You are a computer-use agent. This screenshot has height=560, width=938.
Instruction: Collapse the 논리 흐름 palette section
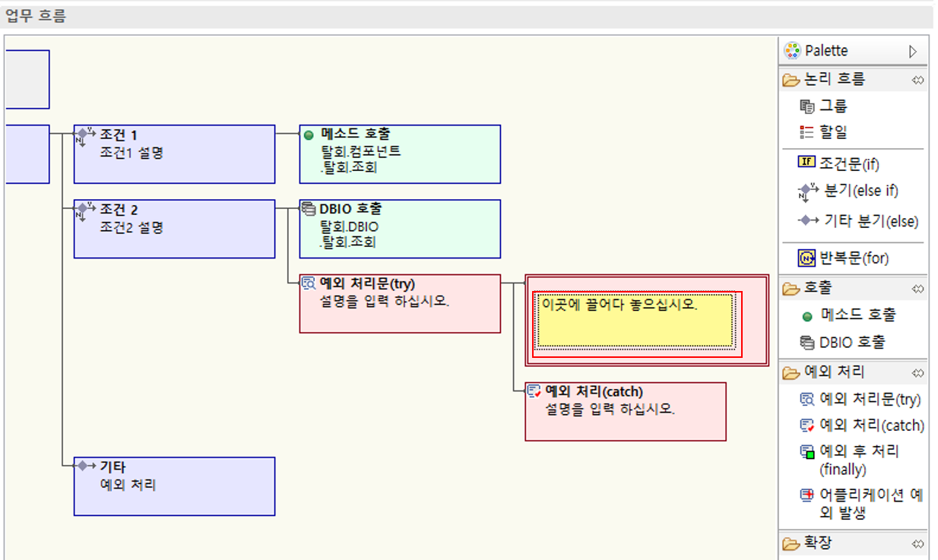(x=918, y=79)
